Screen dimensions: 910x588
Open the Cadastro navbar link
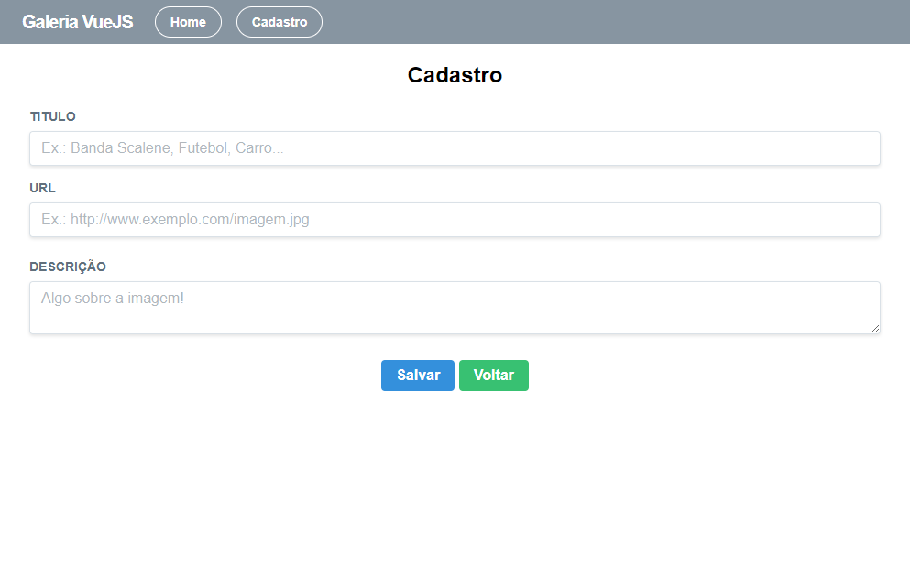click(x=280, y=22)
